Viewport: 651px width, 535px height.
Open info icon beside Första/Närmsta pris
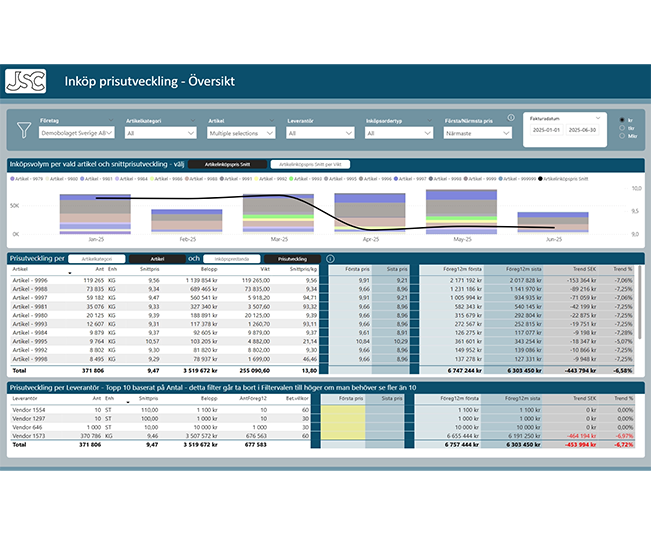click(511, 118)
